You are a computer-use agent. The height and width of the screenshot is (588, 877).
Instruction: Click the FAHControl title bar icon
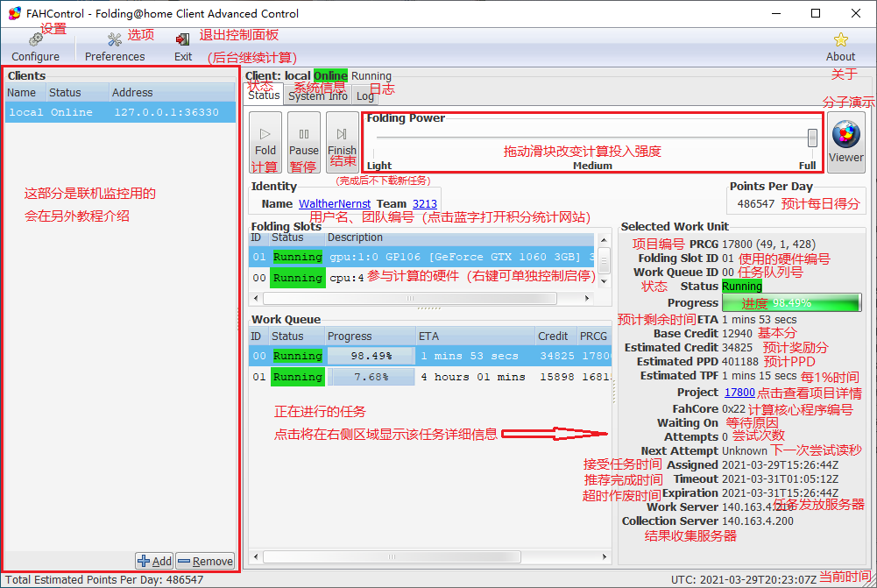(15, 13)
